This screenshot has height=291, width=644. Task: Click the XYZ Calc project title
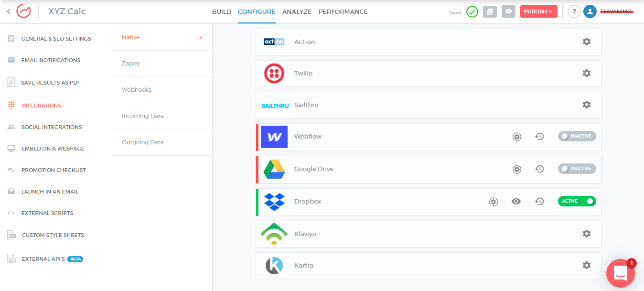[67, 11]
